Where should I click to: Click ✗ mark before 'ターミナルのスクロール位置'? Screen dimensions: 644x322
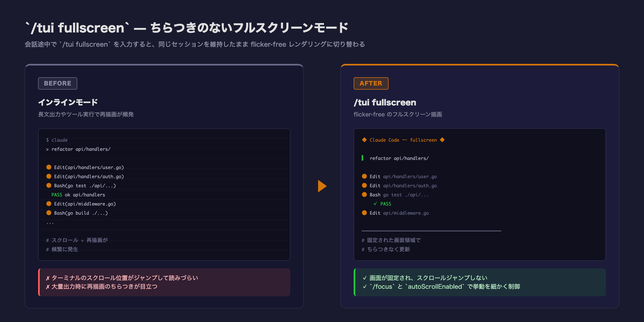48,278
